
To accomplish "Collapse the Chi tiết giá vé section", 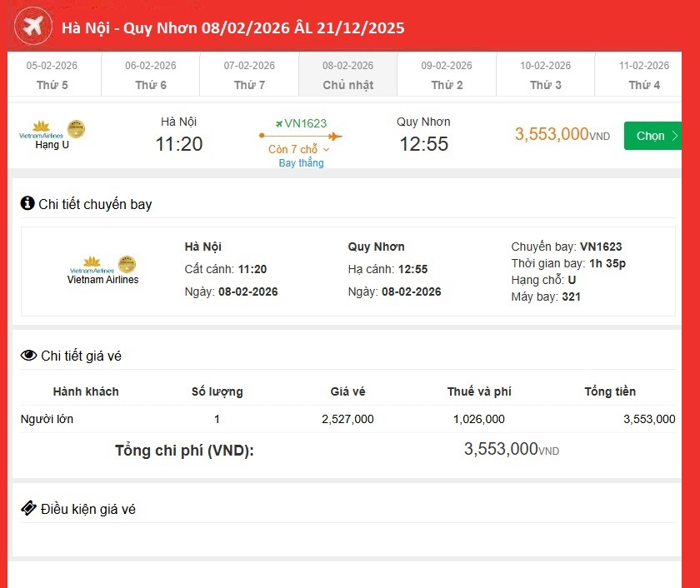I will [x=80, y=356].
